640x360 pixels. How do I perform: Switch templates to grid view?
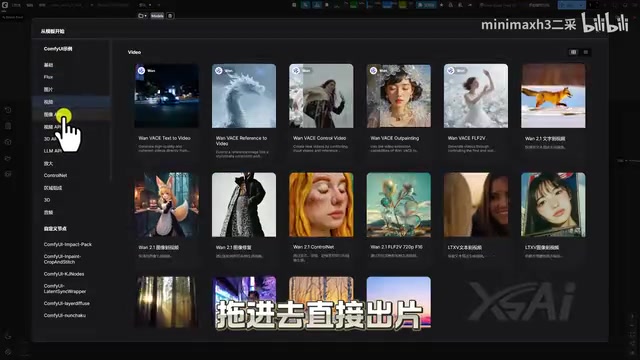(573, 52)
